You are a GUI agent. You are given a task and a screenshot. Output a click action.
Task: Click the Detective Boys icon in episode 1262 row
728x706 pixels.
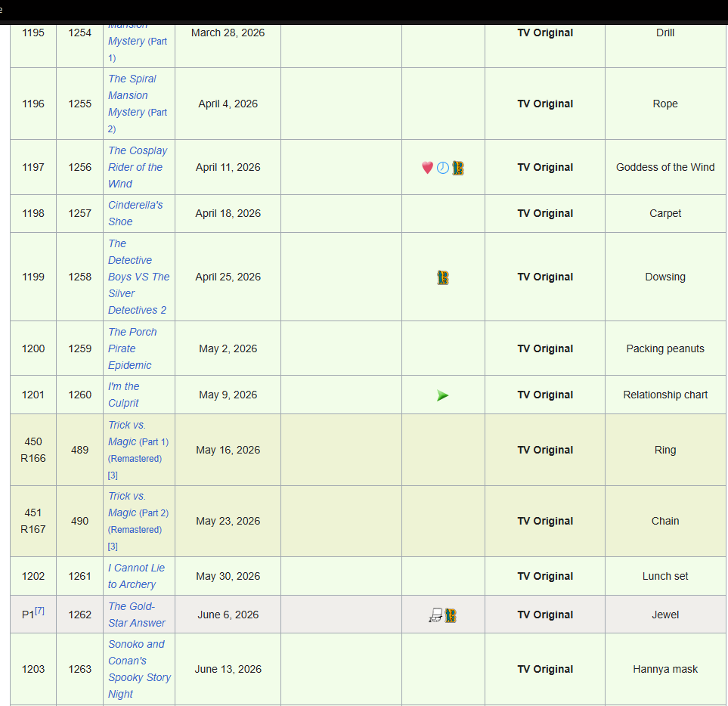(451, 615)
